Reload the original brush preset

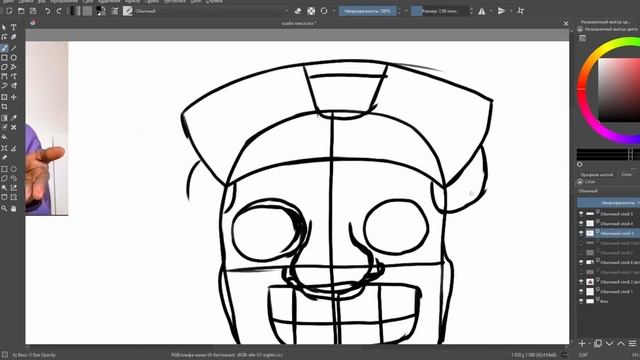(x=324, y=11)
